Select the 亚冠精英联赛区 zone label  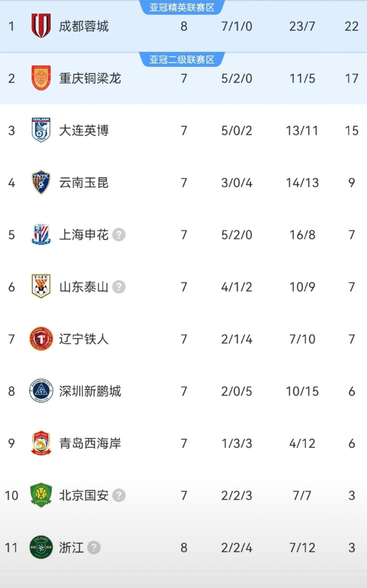point(182,7)
